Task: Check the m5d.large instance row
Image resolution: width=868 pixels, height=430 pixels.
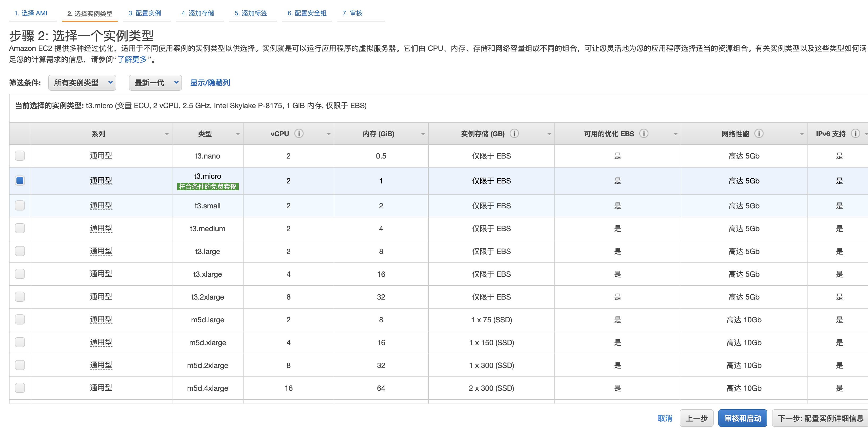Action: point(20,319)
